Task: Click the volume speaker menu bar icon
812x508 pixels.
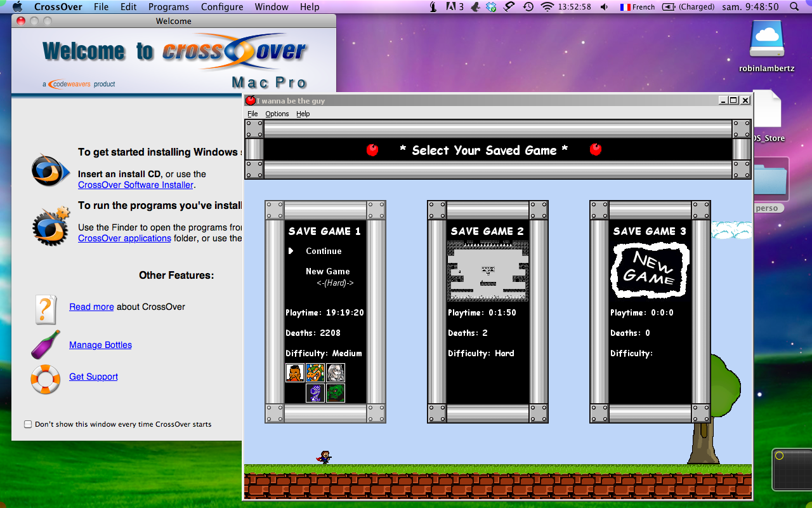Action: (604, 7)
